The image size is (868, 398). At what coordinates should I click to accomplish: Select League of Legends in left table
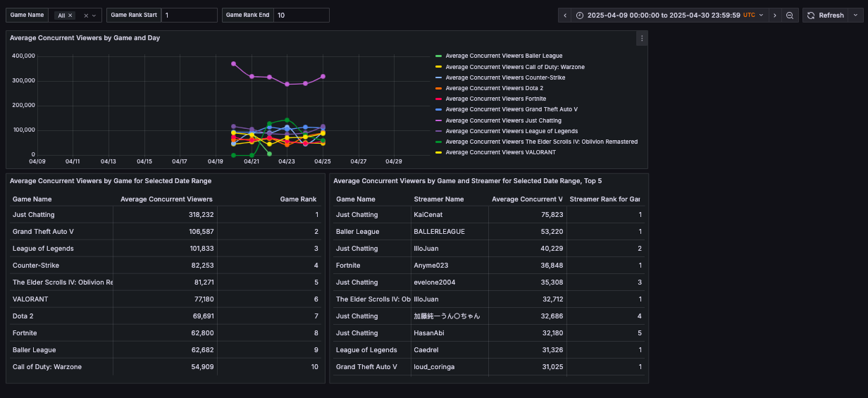[x=166, y=249]
